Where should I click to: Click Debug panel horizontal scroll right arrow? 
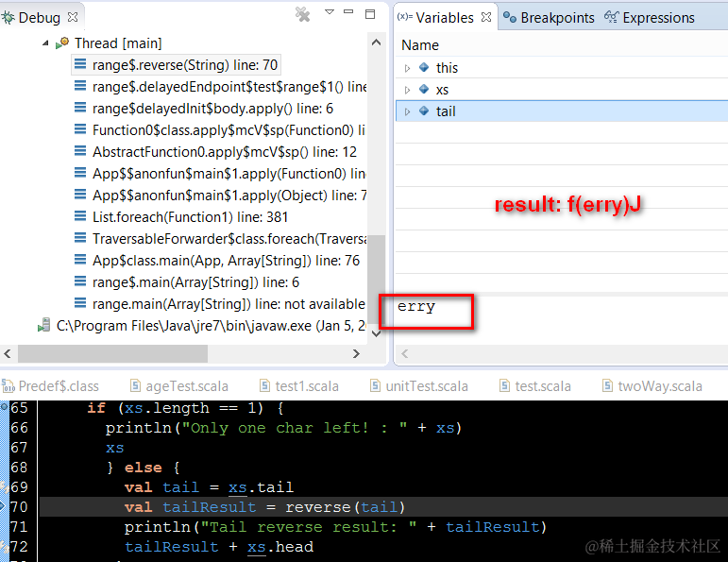356,354
